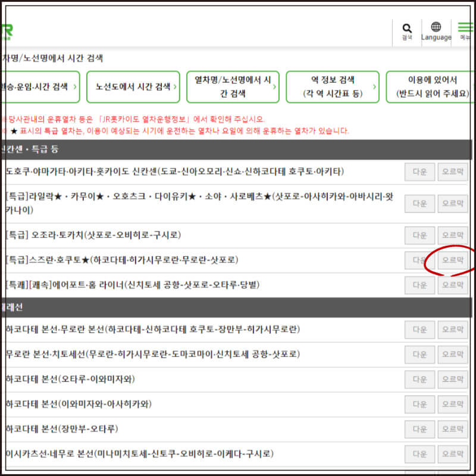
Task: Select the 하코다테 본선(장만부-오타루) text
Action: pyautogui.click(x=62, y=429)
